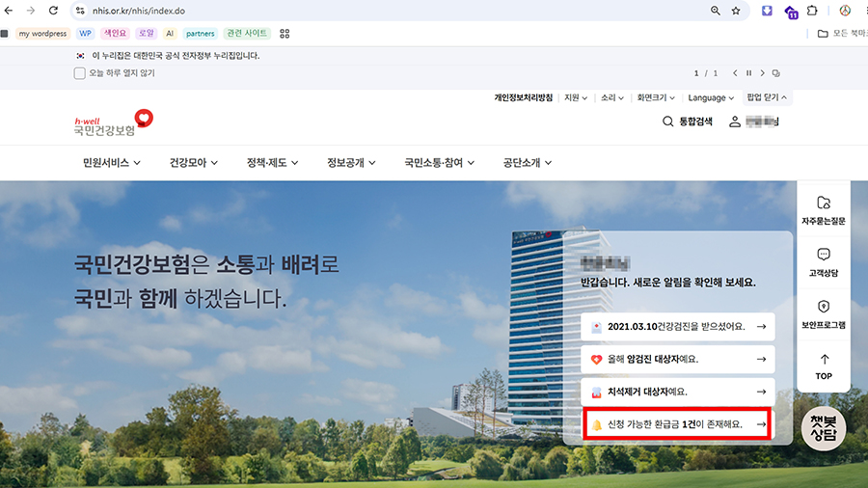Open the browser extensions puzzle icon

(812, 11)
